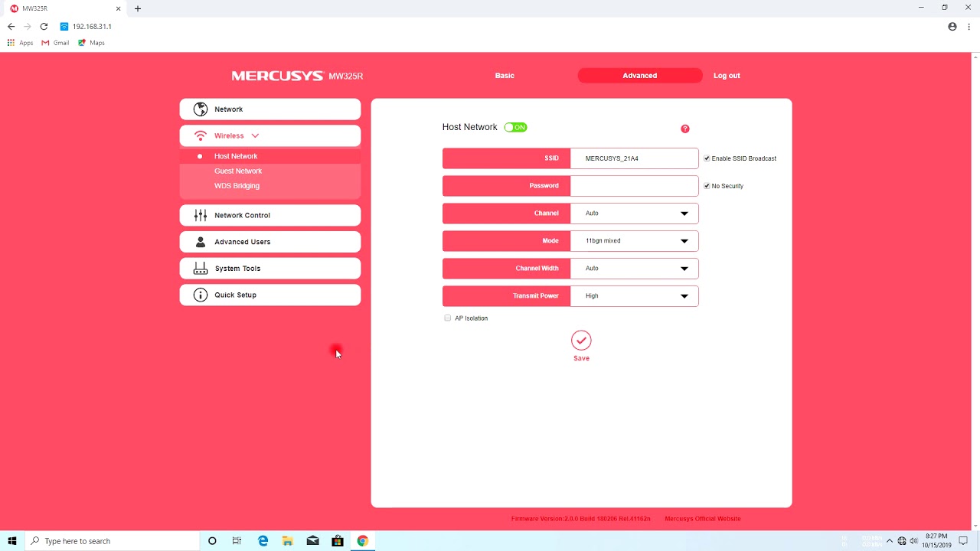Viewport: 980px width, 551px height.
Task: Open the Windows Start menu
Action: click(x=12, y=541)
